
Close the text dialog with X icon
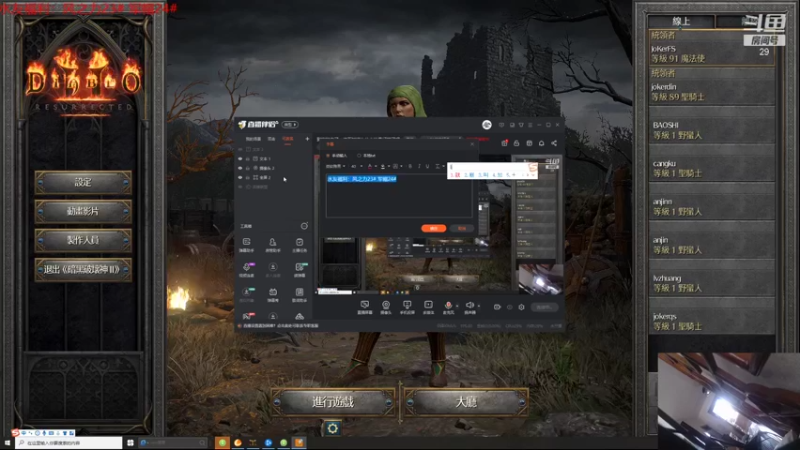(472, 144)
